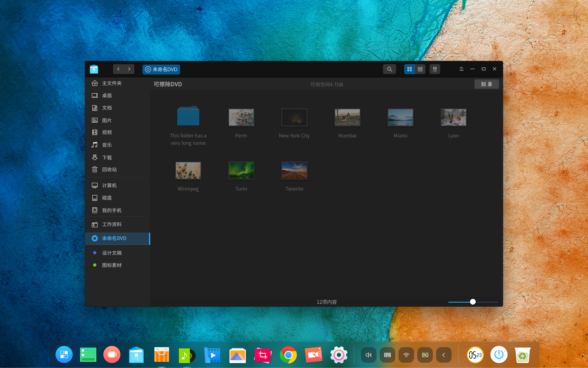Open the search bar with the magnifier icon

[x=389, y=69]
